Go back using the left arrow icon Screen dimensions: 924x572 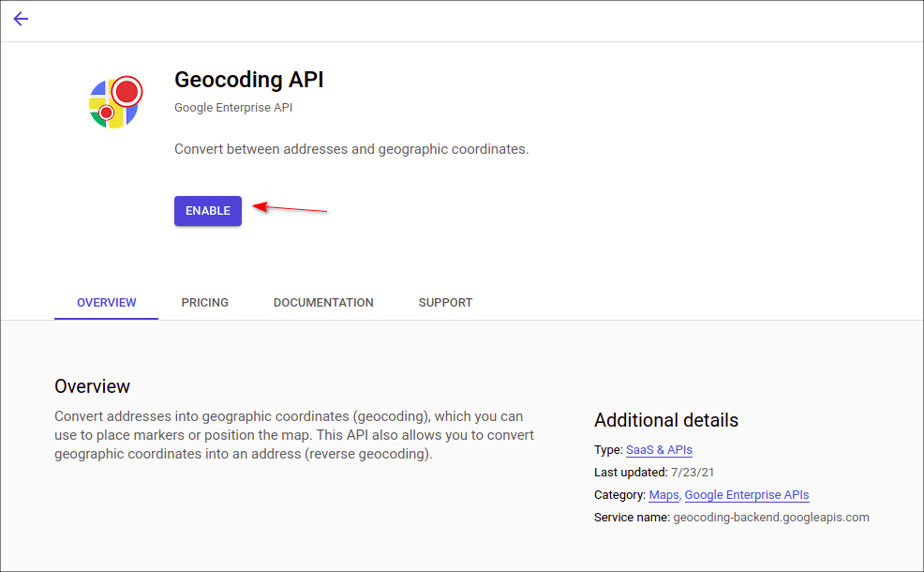pos(21,19)
